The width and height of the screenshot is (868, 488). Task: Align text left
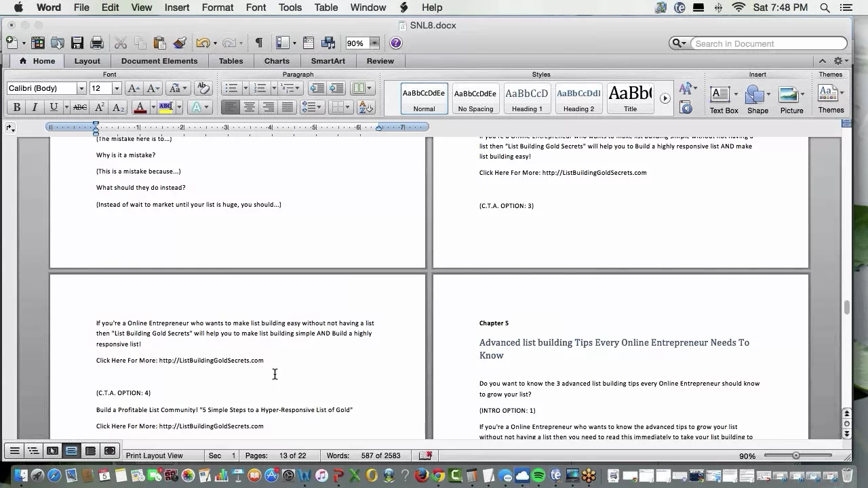pyautogui.click(x=231, y=107)
